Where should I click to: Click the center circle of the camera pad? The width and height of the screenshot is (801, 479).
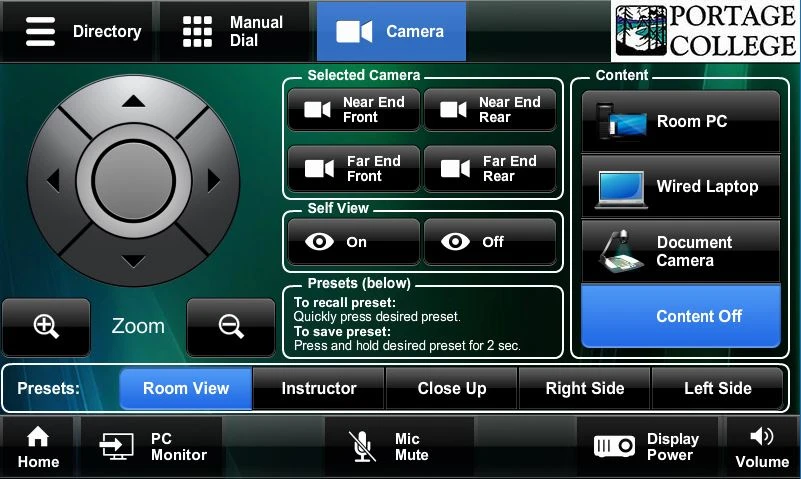(134, 181)
